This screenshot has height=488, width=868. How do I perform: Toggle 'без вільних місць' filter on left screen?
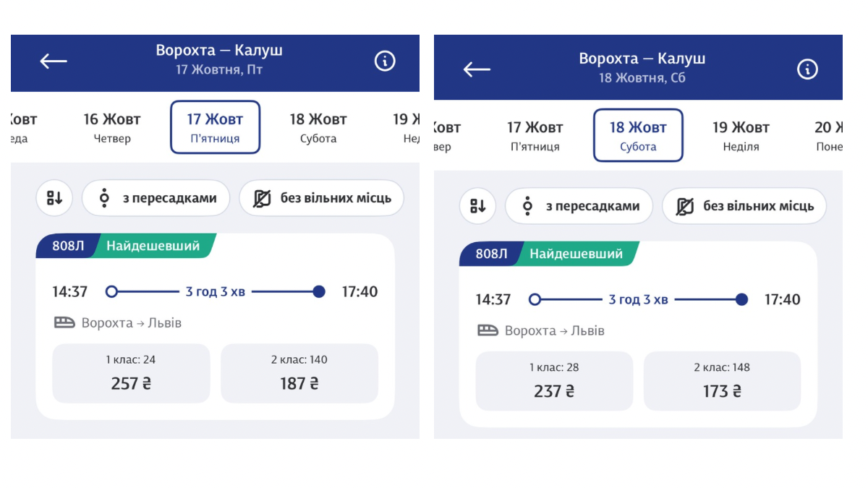321,198
